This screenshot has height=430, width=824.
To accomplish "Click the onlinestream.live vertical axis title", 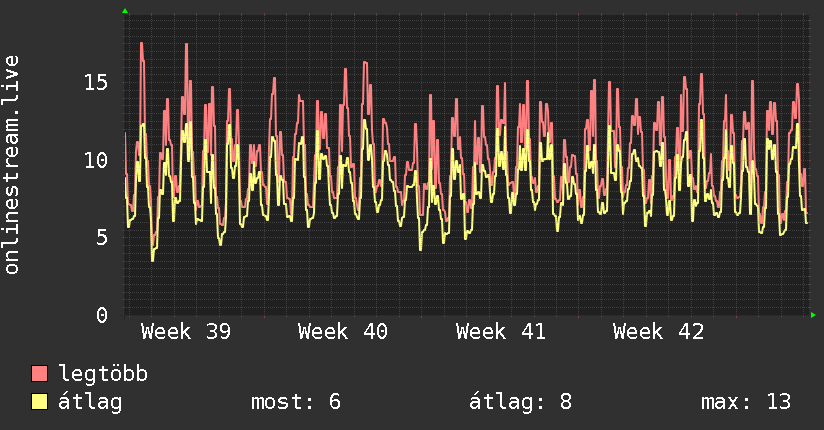I will (x=11, y=165).
